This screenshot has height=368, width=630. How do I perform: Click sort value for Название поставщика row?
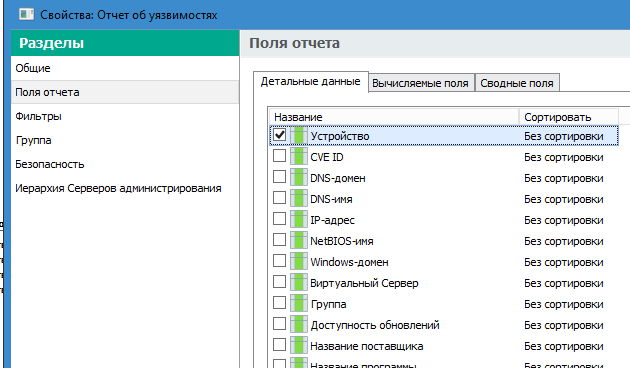564,346
